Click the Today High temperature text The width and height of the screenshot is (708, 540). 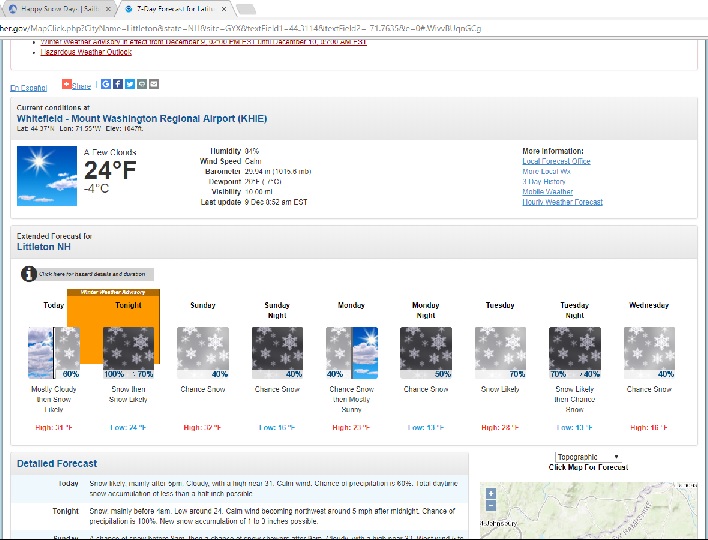54,428
